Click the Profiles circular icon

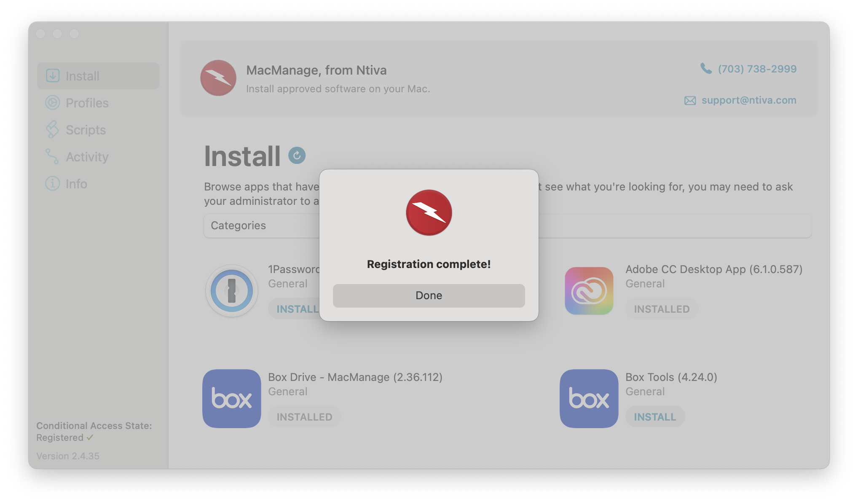tap(53, 103)
